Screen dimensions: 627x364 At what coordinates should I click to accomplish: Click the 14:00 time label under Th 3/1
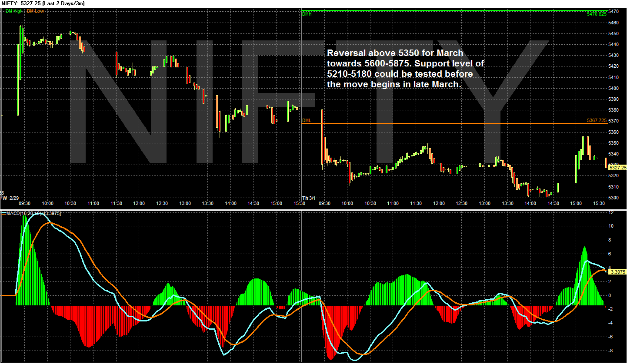(x=530, y=203)
